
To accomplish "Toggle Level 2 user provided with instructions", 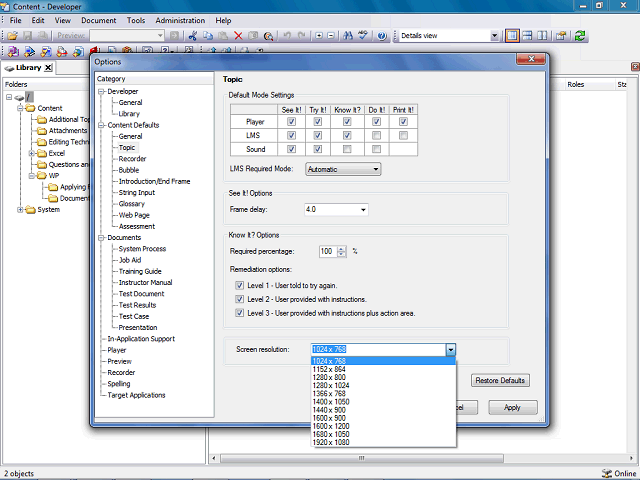I will tap(240, 299).
